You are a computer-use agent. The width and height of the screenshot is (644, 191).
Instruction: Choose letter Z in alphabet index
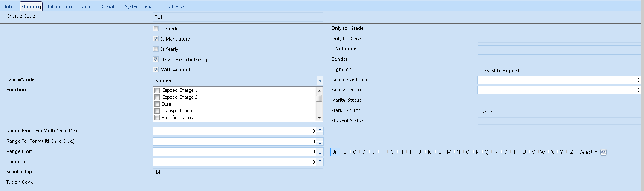[572, 152]
